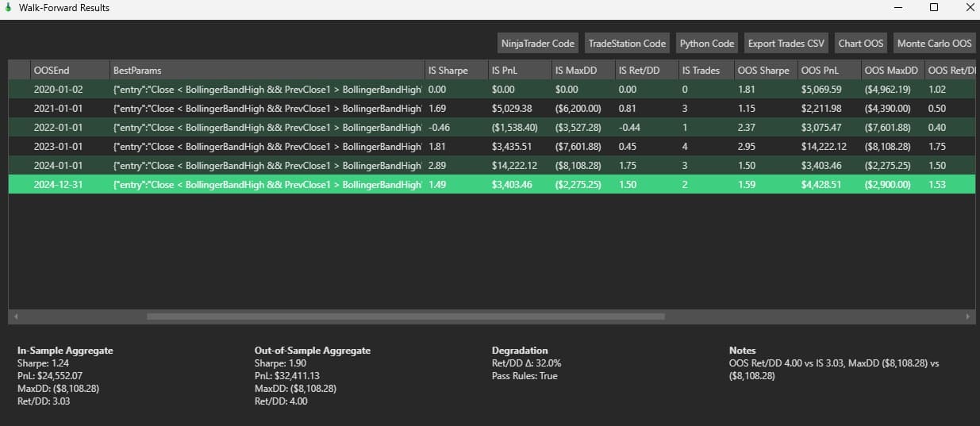This screenshot has width=980, height=426.
Task: Click the scrollbar left arrow
Action: 15,317
